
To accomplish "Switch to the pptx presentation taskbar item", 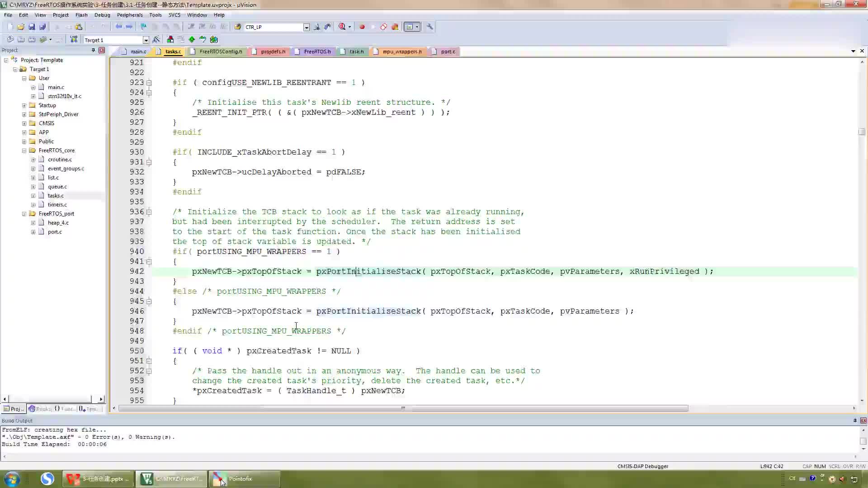I will coord(98,479).
